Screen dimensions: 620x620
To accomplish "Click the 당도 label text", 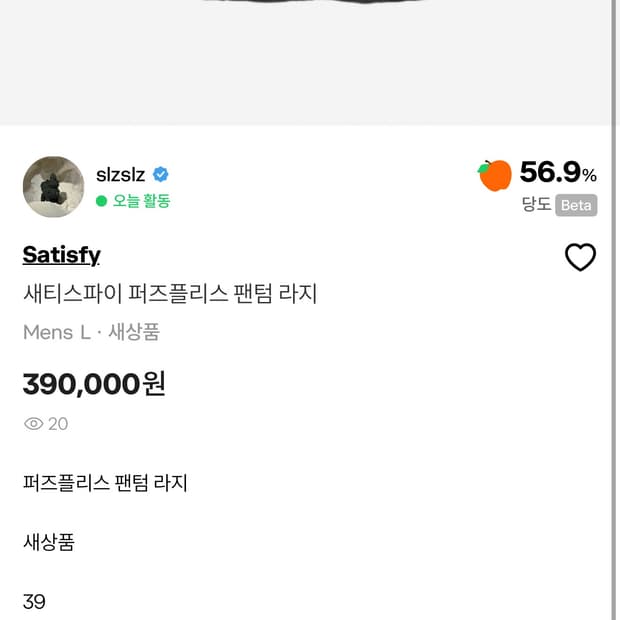I will tap(536, 205).
